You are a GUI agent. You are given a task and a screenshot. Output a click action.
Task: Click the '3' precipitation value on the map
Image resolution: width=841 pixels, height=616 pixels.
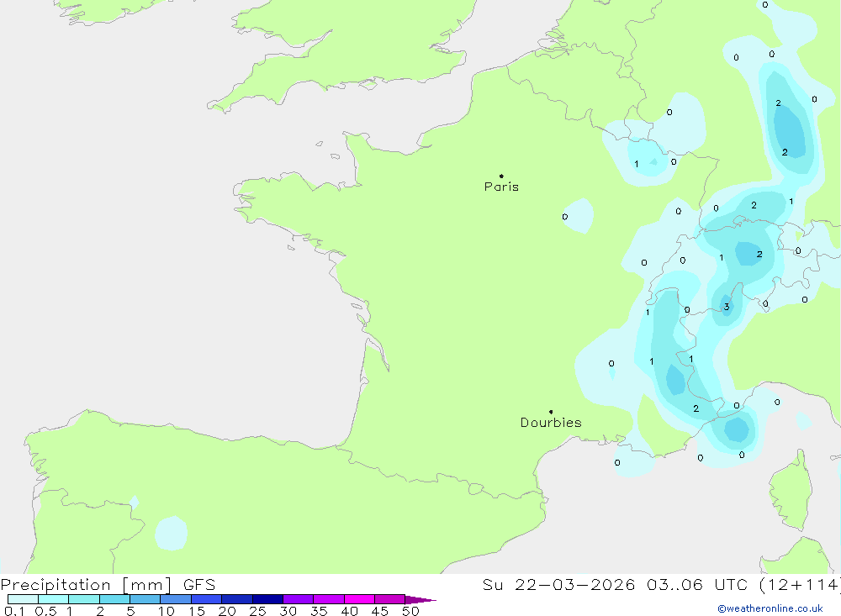(x=727, y=307)
